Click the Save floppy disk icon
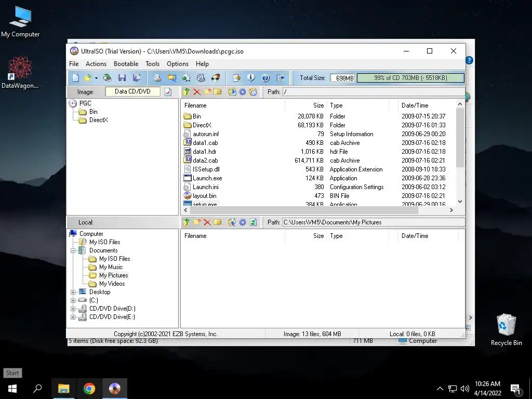 [122, 78]
